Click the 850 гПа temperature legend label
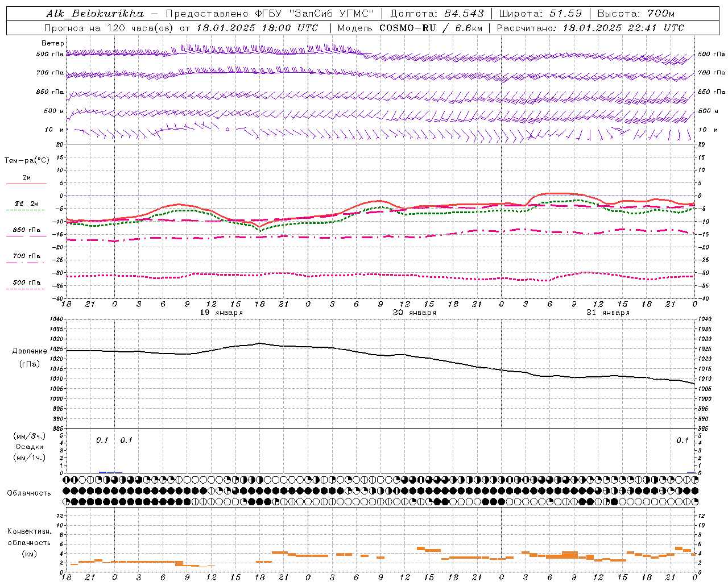The height and width of the screenshot is (582, 728). point(27,230)
